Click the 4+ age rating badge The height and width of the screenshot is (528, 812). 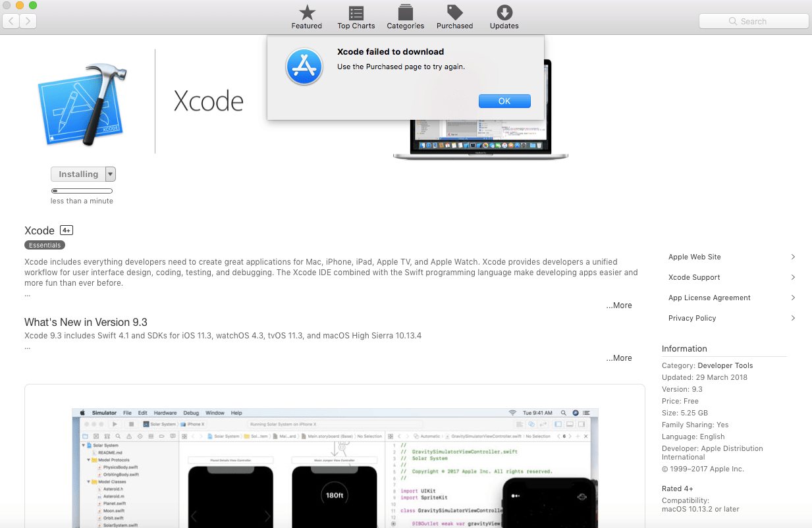click(66, 230)
